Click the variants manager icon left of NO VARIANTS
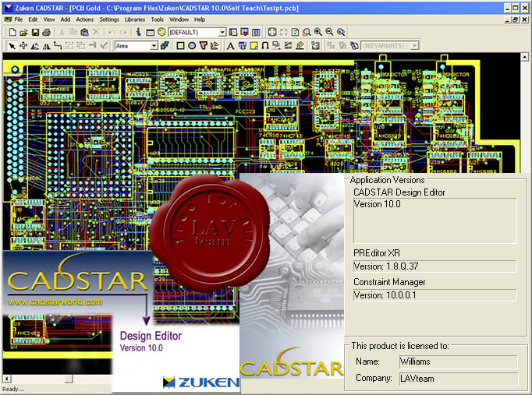This screenshot has width=532, height=395. click(354, 45)
